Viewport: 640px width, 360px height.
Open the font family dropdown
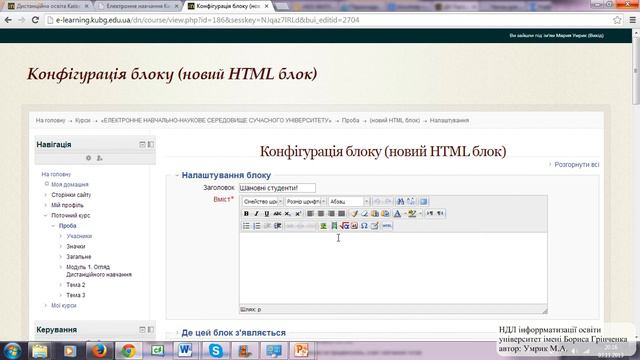pos(262,201)
